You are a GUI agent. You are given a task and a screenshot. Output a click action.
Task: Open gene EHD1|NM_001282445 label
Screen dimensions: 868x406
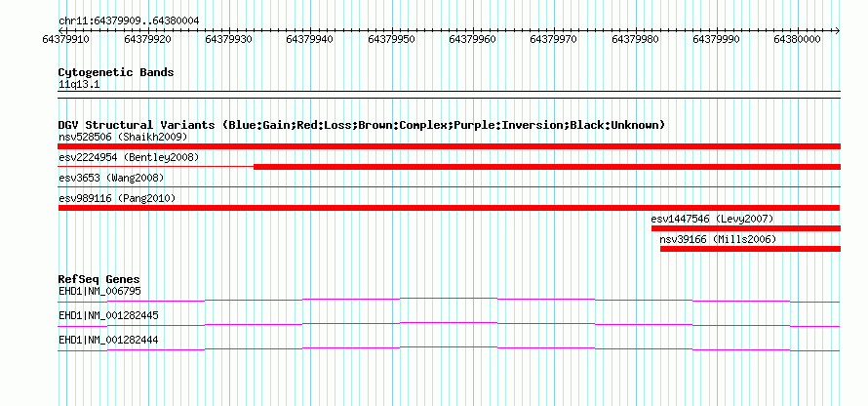pos(108,315)
